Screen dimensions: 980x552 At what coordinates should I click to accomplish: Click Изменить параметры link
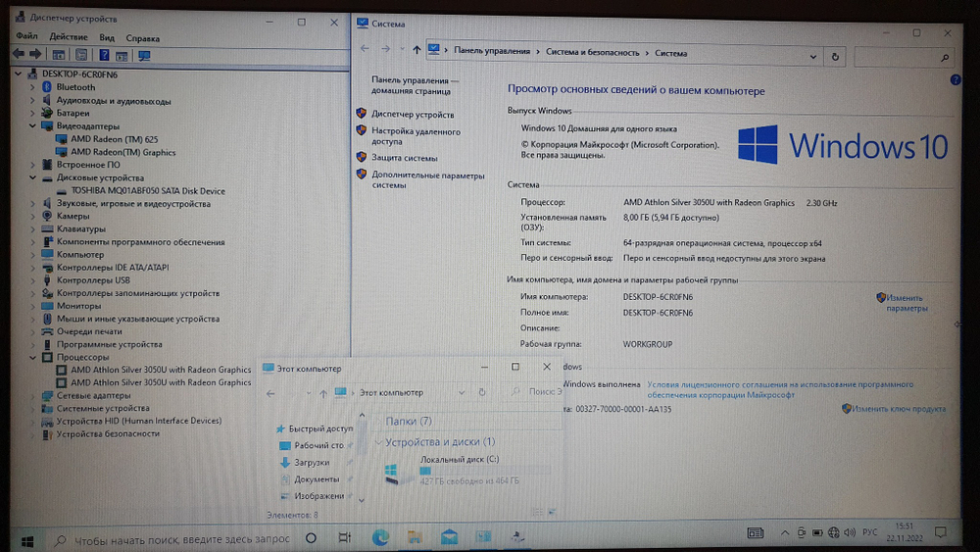[x=906, y=303]
